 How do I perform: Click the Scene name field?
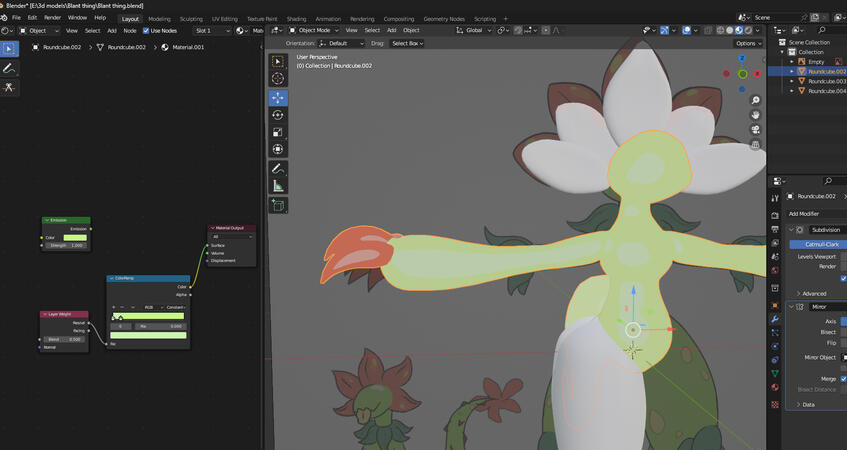[778, 18]
